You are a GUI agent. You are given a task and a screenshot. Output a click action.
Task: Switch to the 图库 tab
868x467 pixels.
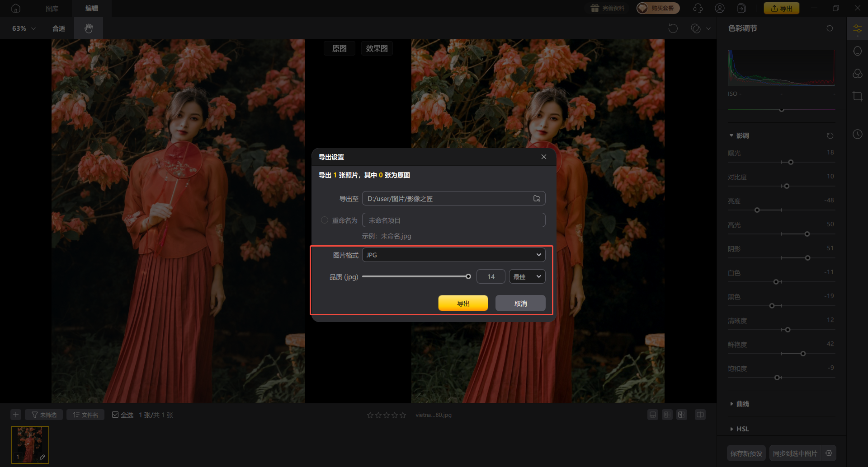coord(52,8)
